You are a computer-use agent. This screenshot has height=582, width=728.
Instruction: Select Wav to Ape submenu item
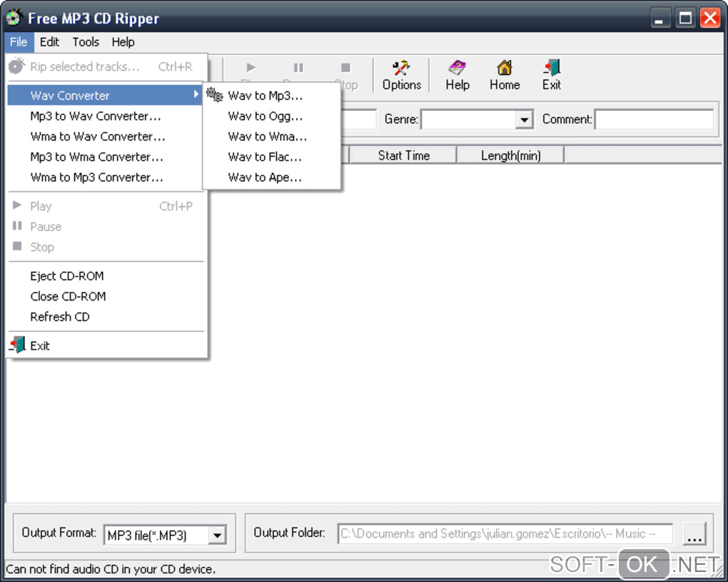pos(272,177)
